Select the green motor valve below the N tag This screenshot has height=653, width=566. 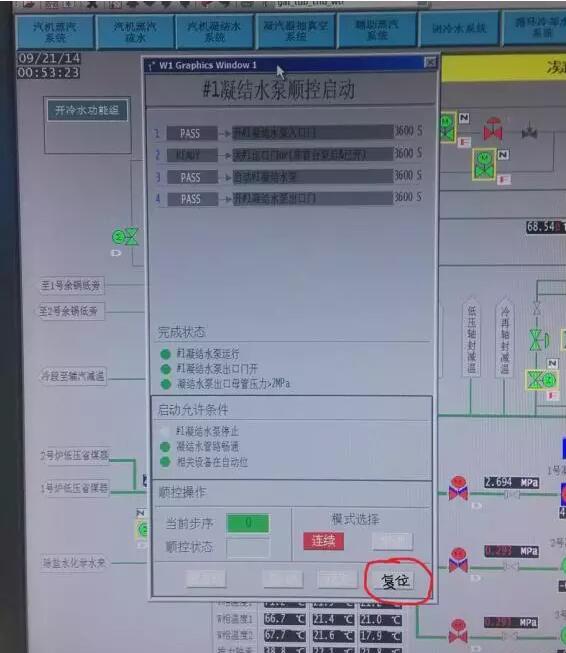484,164
